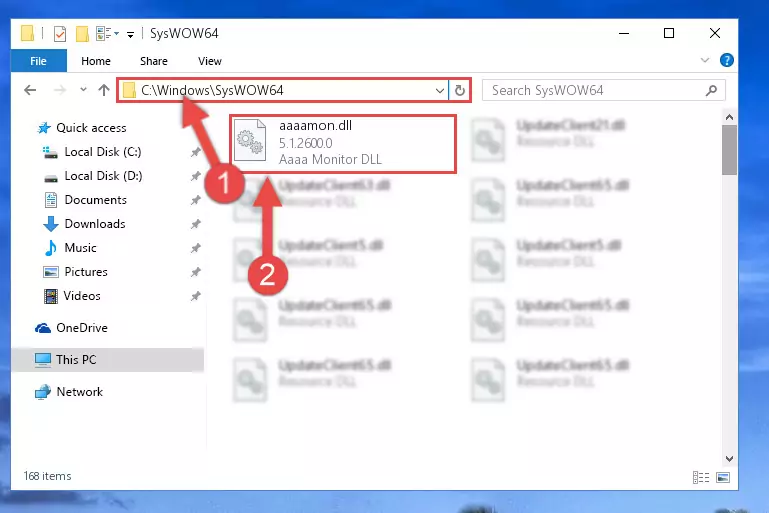Image resolution: width=769 pixels, height=513 pixels.
Task: Click the Search SysWOW64 field
Action: click(x=604, y=90)
